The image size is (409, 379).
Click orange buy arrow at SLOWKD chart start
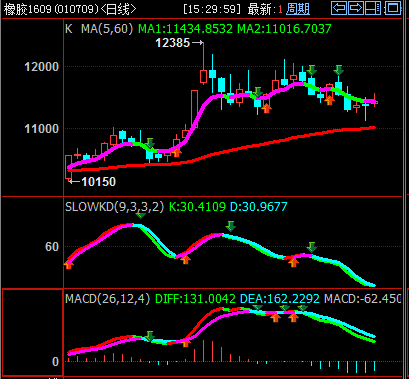coord(69,265)
